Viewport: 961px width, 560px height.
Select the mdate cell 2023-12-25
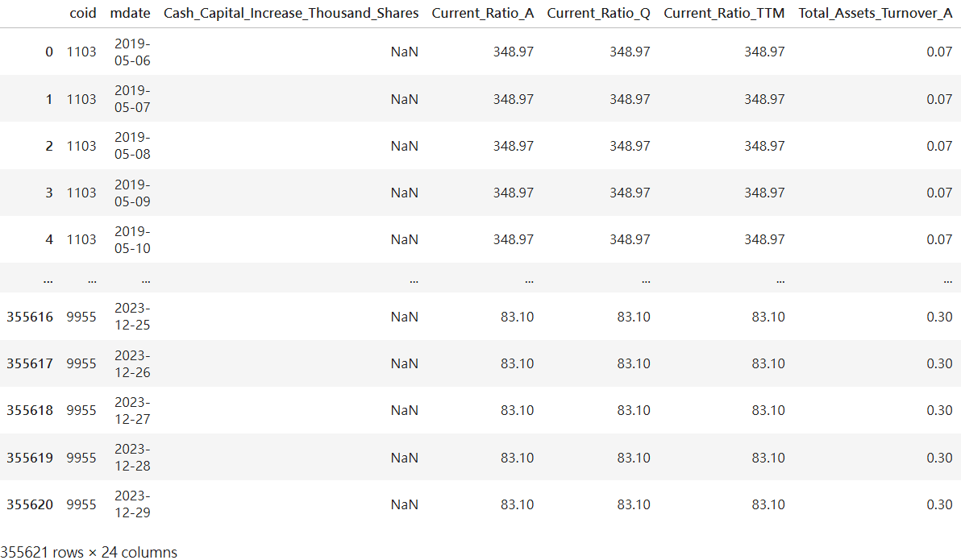tap(132, 317)
